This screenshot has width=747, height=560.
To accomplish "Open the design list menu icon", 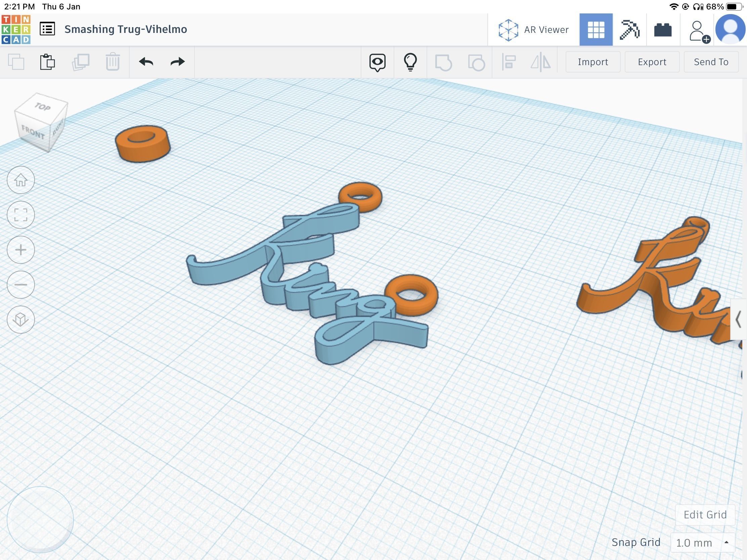I will point(47,29).
